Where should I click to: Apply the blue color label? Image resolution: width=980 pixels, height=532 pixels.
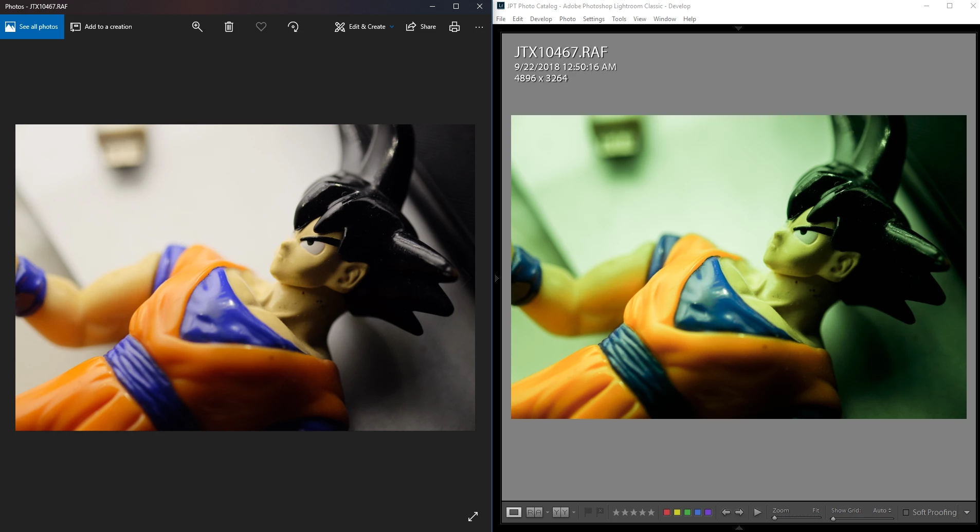[698, 512]
